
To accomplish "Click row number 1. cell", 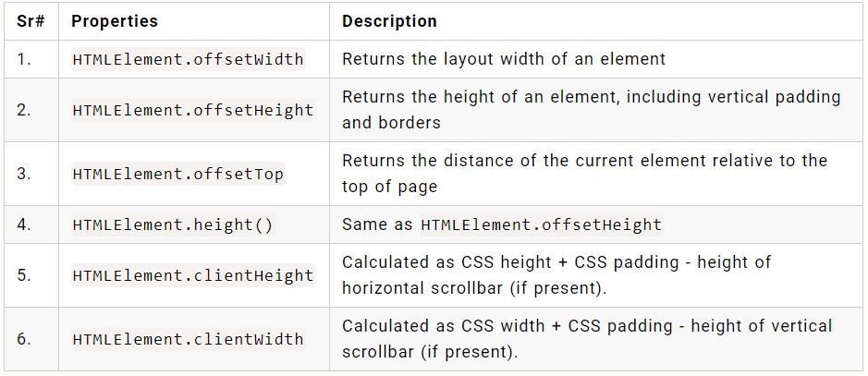I will pos(24,60).
